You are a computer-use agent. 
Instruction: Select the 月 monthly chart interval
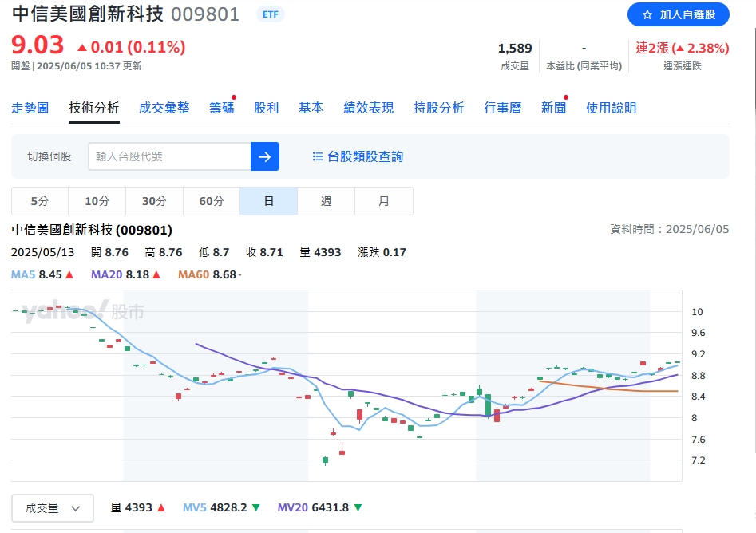(384, 201)
